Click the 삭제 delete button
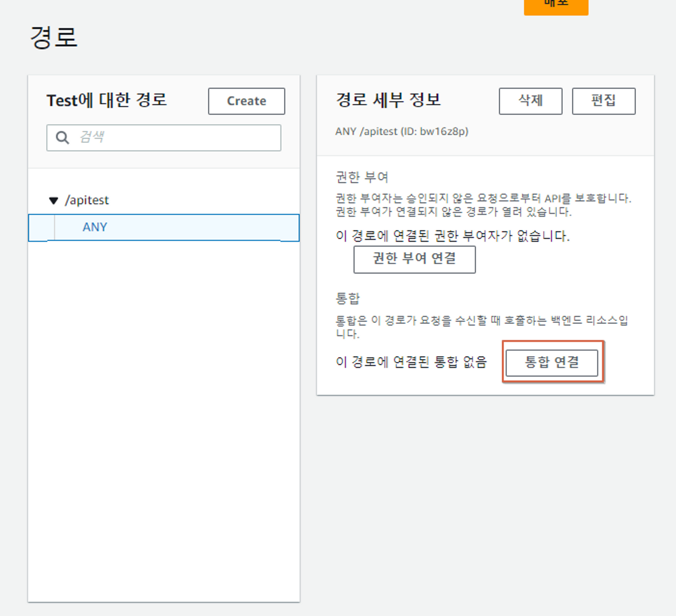Screen dimensions: 676x616 click(x=530, y=101)
